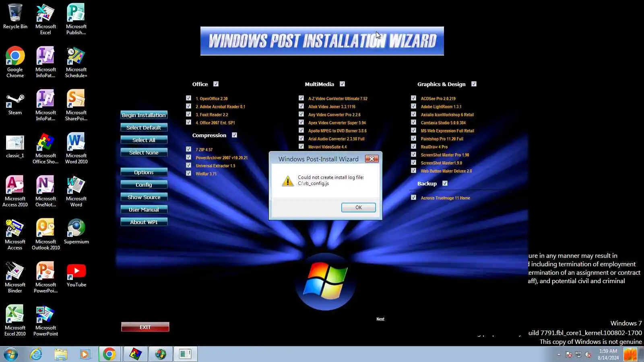Select the Microsoft Excel 2010 desktop icon
Image resolution: width=644 pixels, height=362 pixels.
point(15,320)
